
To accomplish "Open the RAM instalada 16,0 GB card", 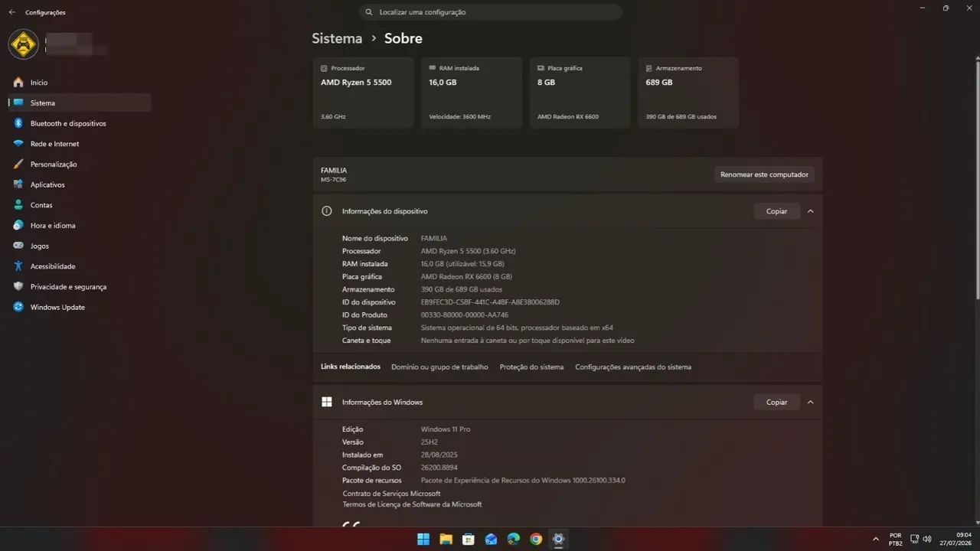I will [471, 93].
